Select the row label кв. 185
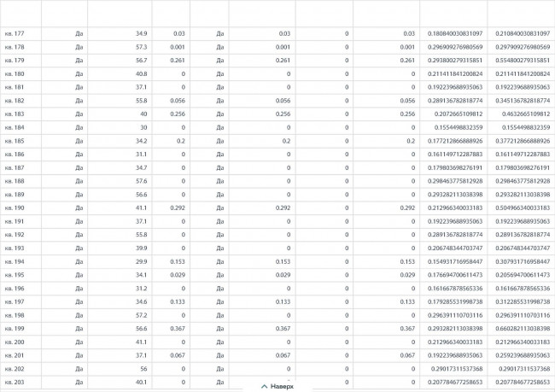Screen dimensions: 555x392 tap(15, 141)
